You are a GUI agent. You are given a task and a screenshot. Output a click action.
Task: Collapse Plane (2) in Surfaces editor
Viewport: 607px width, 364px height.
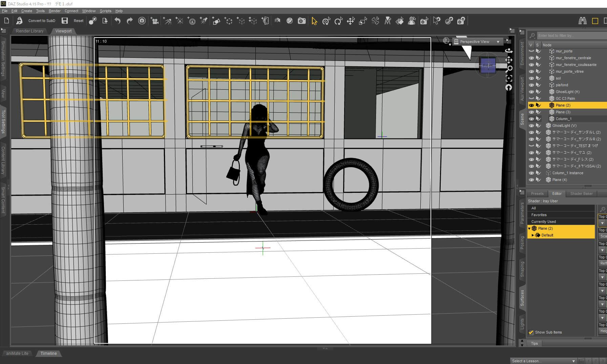point(529,228)
